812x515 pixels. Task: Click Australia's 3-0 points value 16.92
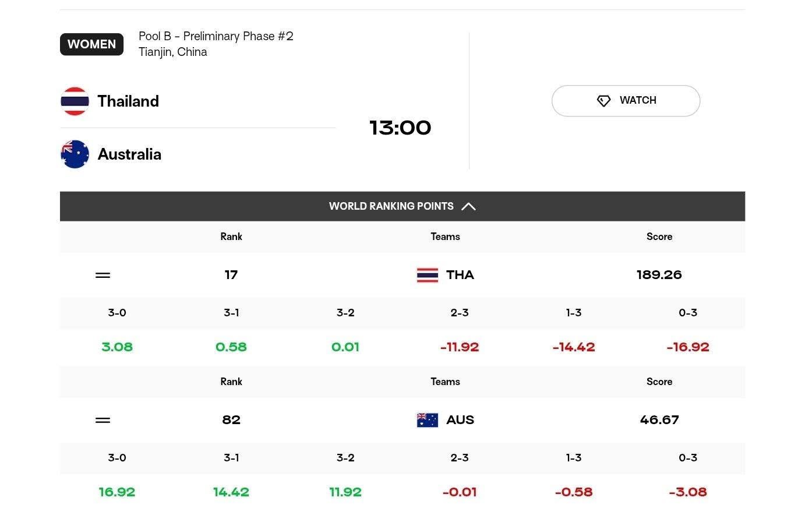click(117, 492)
